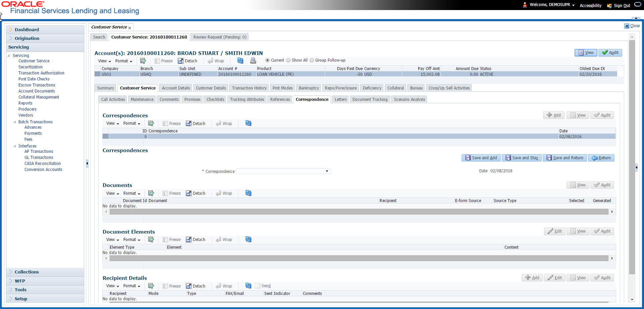Click the refresh icon in account toolbar
This screenshot has height=309, width=644.
click(240, 60)
